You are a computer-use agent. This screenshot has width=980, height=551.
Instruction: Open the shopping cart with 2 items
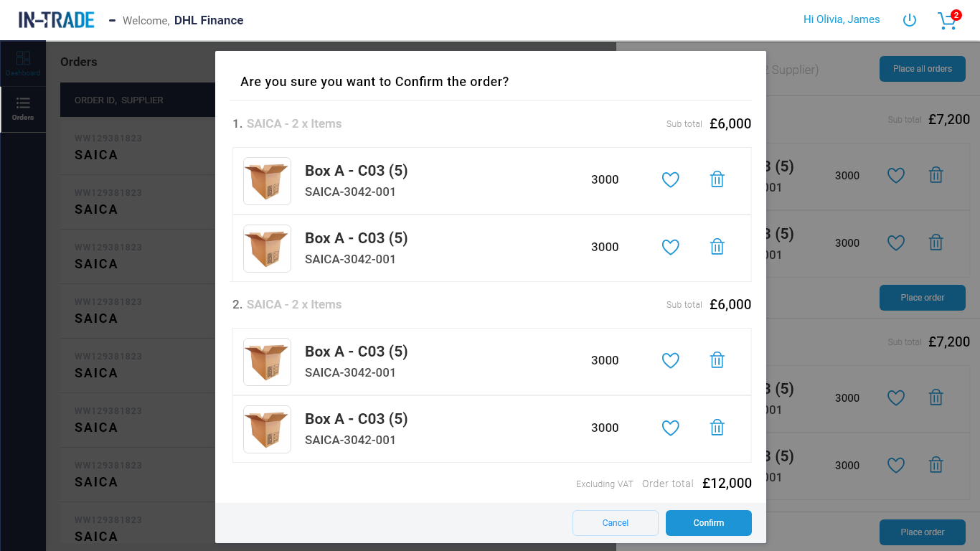[x=948, y=20]
